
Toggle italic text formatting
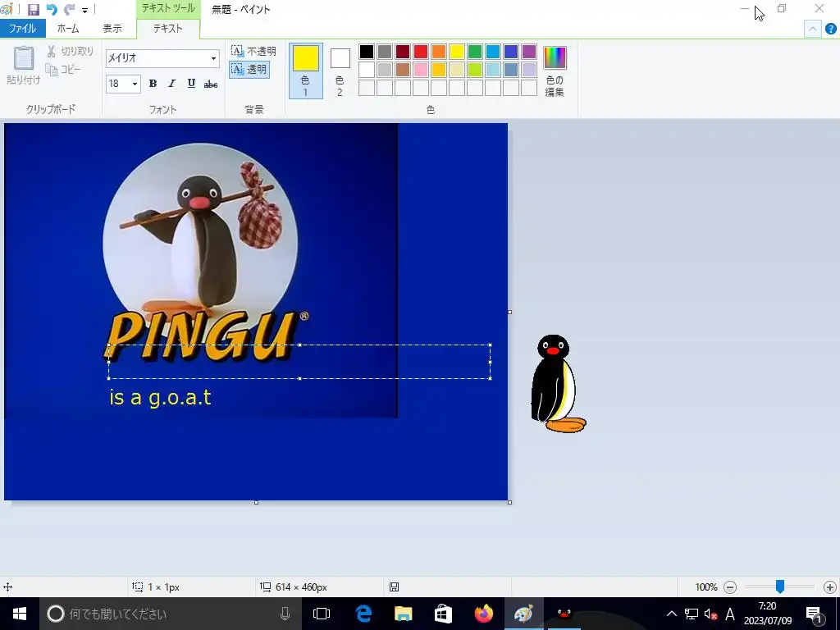coord(172,84)
